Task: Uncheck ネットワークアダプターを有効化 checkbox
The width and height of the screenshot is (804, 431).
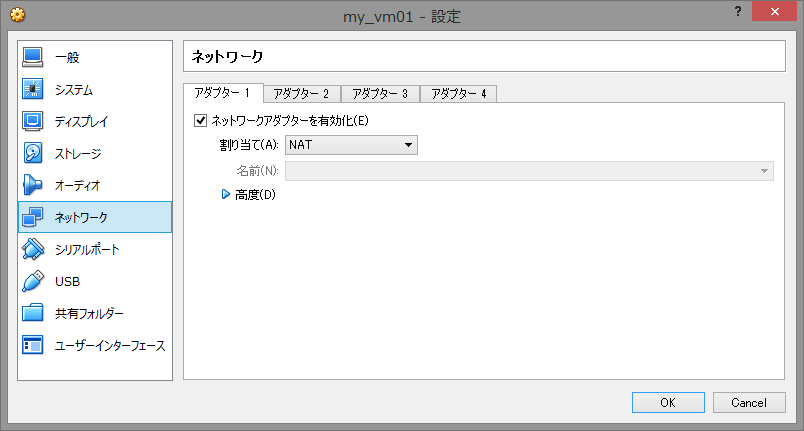Action: point(200,120)
